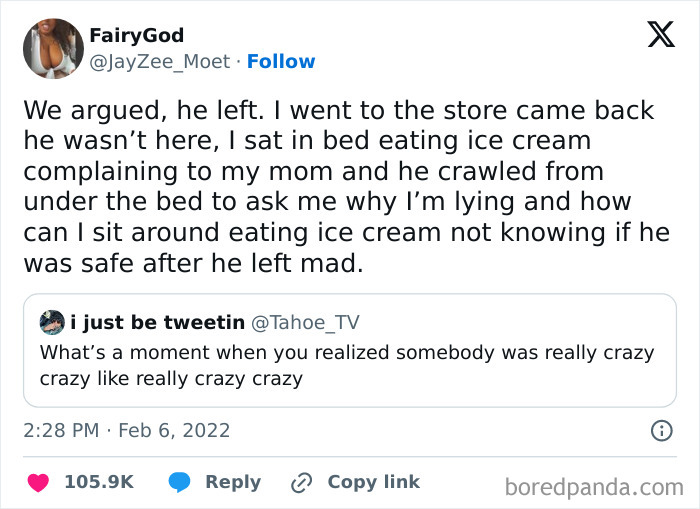This screenshot has width=700, height=509.
Task: Click the @Tahoe_TV handle
Action: (305, 322)
